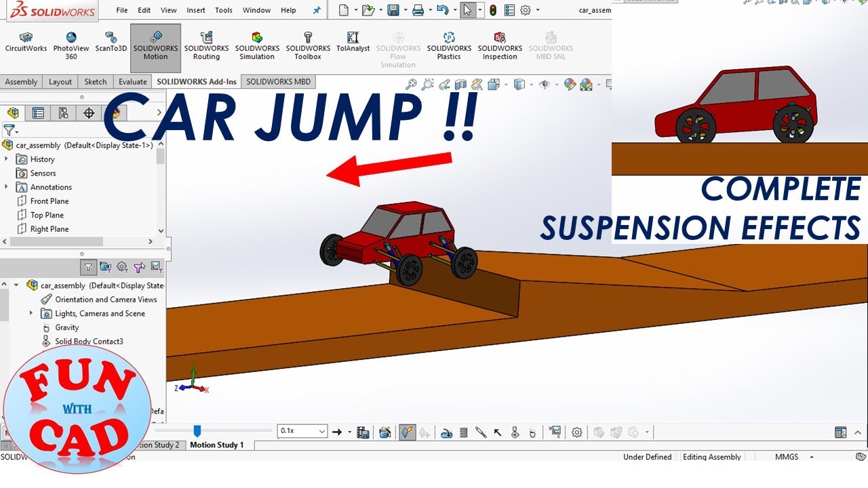Expand the History folder

point(7,159)
